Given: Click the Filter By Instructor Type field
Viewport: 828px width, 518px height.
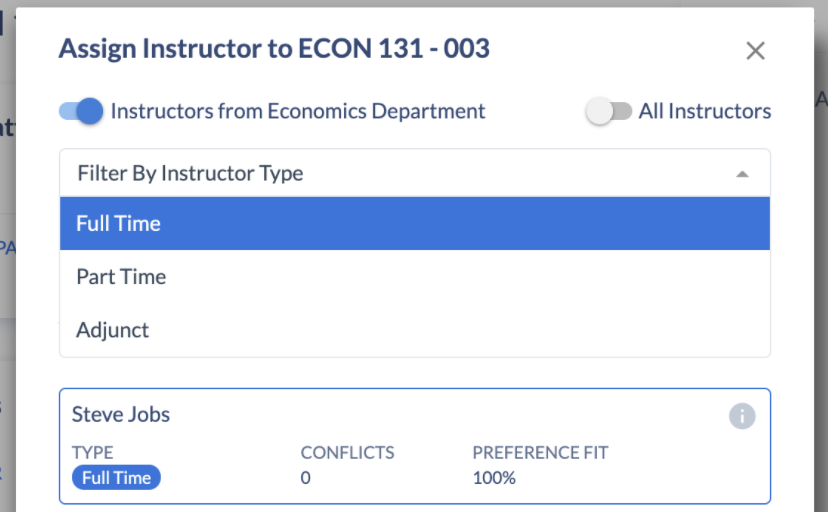Looking at the screenshot, I should pyautogui.click(x=400, y=173).
